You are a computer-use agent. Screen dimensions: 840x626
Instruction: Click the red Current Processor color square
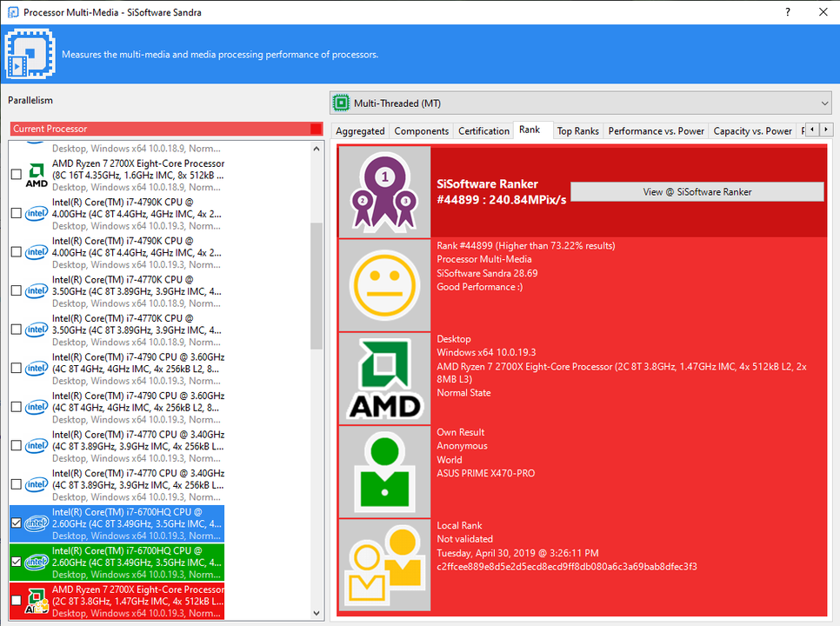316,129
